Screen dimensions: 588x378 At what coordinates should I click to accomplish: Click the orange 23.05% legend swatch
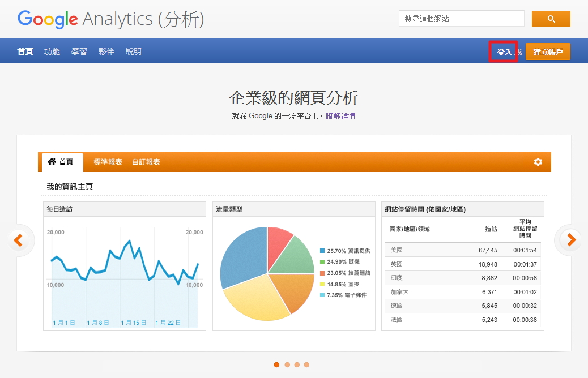322,273
